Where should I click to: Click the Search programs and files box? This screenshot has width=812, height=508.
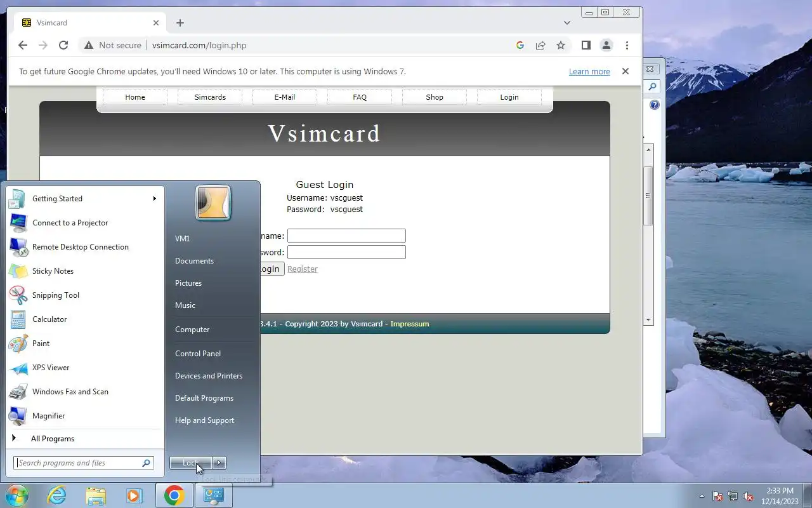point(84,463)
